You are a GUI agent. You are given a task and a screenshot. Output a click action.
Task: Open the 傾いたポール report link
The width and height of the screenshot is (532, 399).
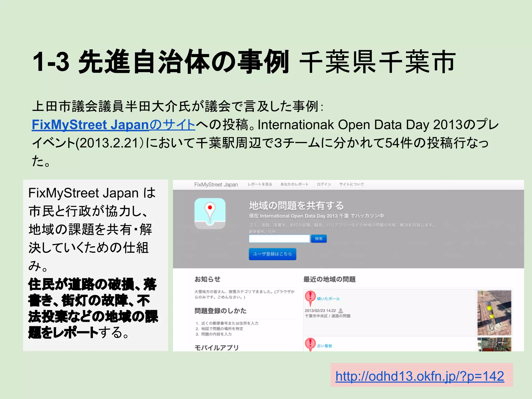[x=328, y=299]
